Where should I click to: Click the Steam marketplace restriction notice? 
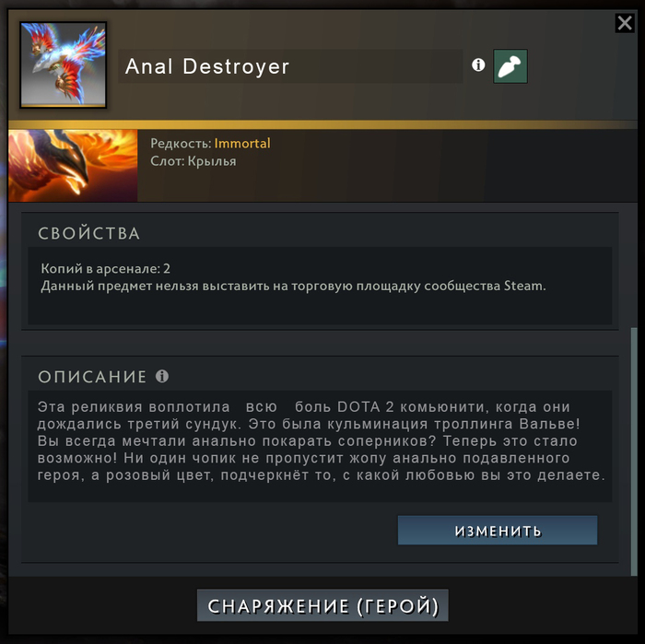click(x=293, y=286)
